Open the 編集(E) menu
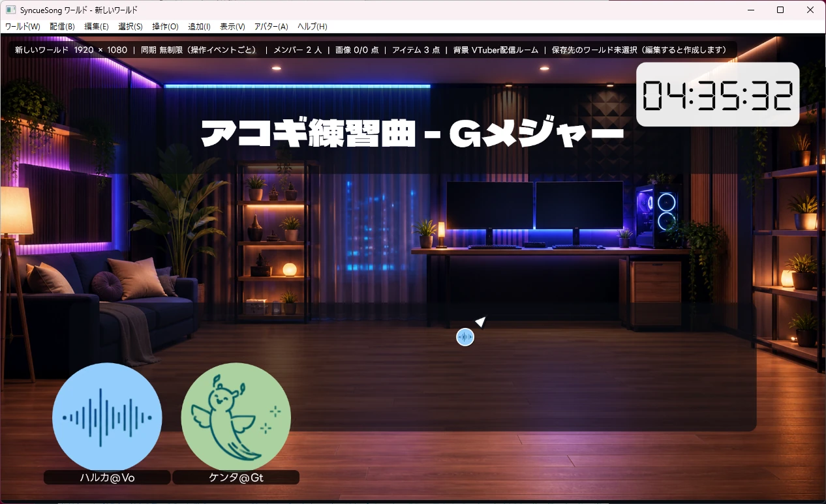This screenshot has height=504, width=826. click(97, 27)
